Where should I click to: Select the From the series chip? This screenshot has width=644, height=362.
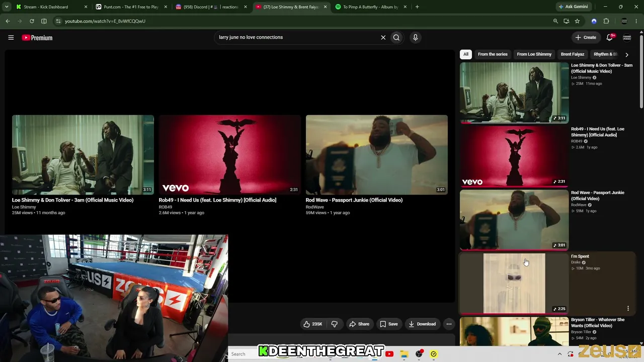click(x=493, y=54)
